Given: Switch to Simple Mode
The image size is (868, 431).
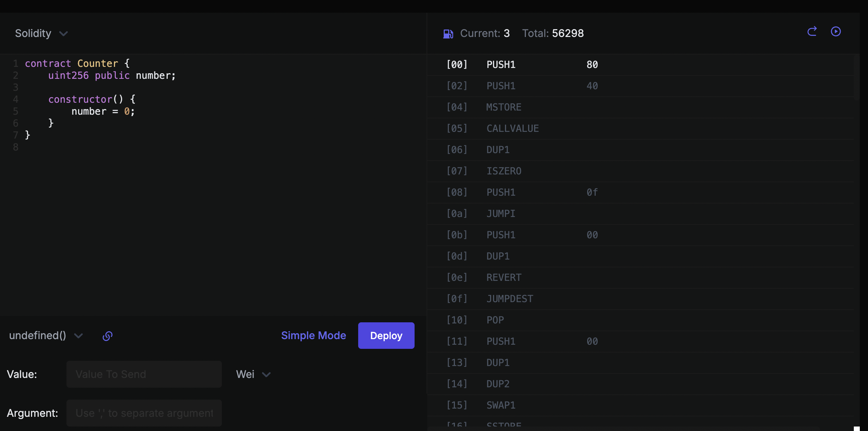Looking at the screenshot, I should pos(313,335).
